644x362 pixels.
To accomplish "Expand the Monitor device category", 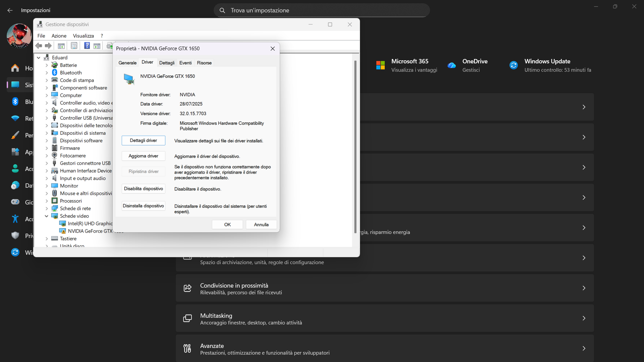I will 47,186.
